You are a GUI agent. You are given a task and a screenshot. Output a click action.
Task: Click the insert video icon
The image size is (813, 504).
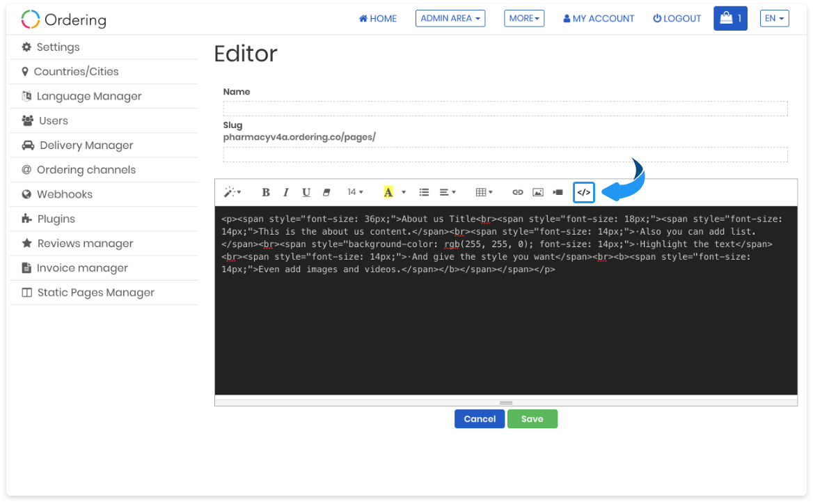click(x=558, y=192)
